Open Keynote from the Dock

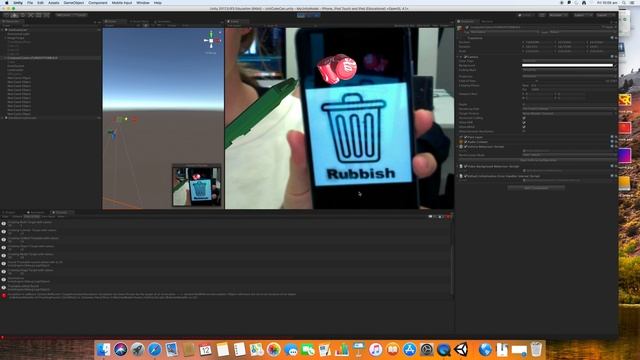point(359,350)
